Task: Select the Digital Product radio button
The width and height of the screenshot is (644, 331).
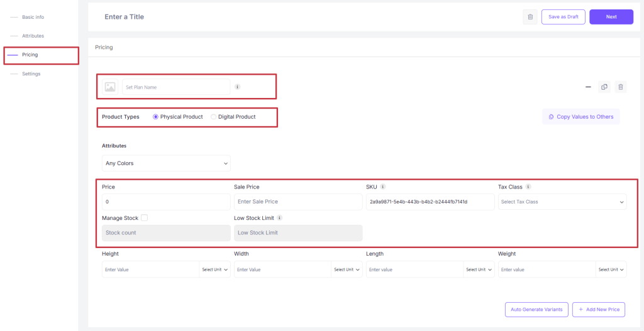Action: (x=214, y=117)
